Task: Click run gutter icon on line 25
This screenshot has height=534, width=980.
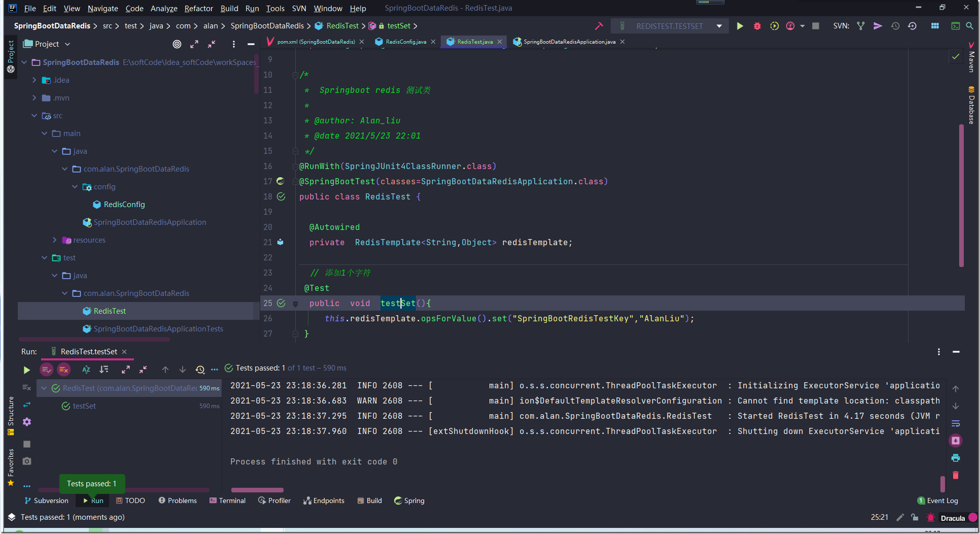Action: 281,303
